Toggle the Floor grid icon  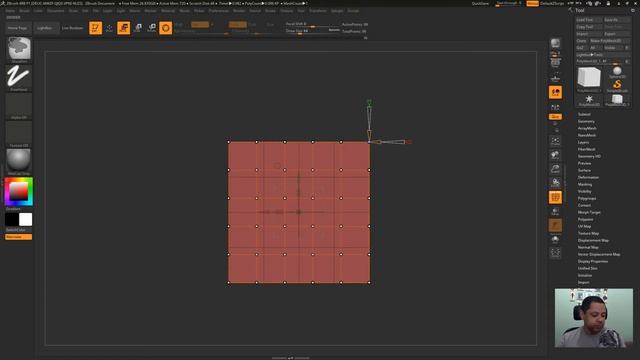(x=555, y=77)
